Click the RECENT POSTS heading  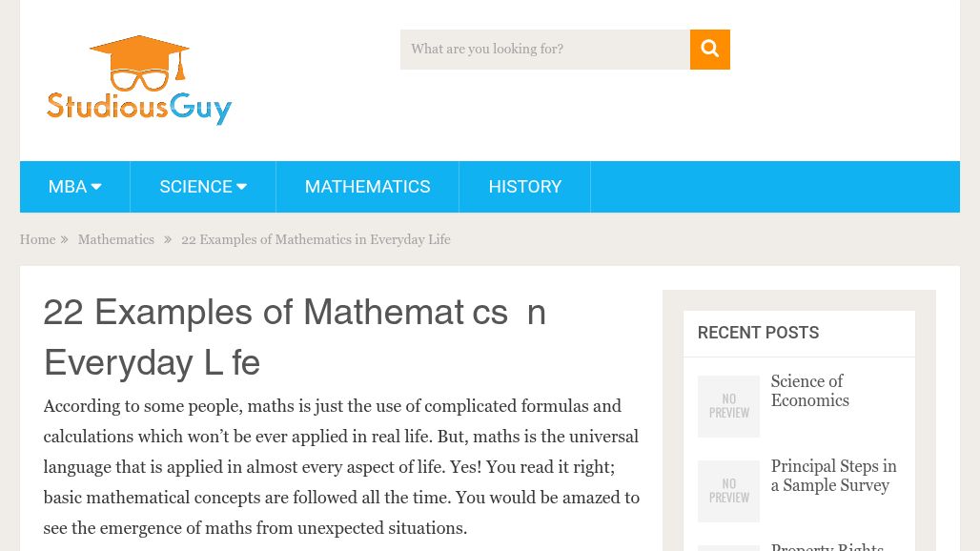(758, 333)
